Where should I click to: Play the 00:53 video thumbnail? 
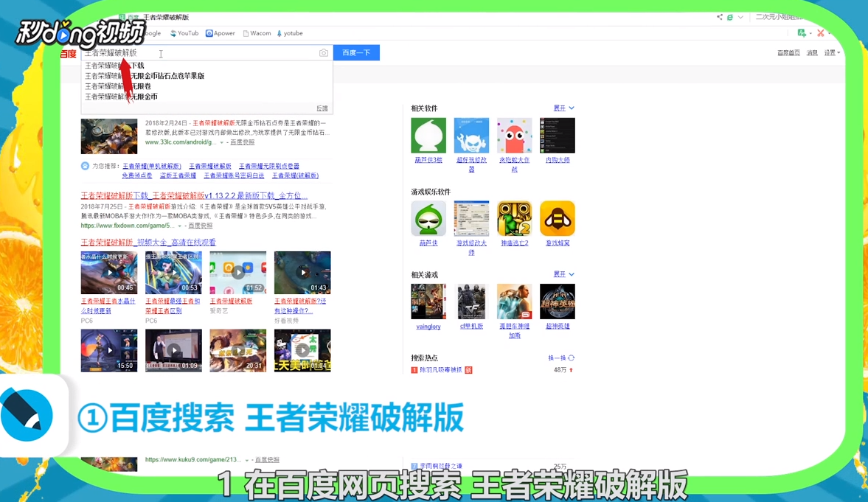[174, 273]
